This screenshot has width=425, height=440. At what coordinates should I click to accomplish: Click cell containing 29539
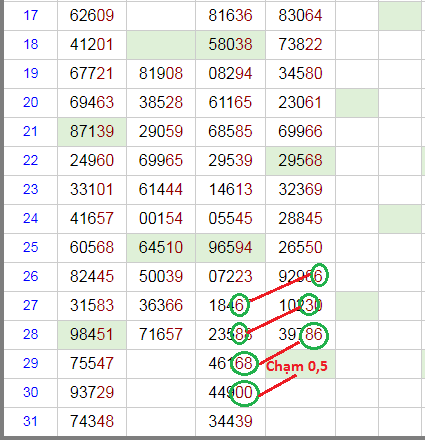230,160
